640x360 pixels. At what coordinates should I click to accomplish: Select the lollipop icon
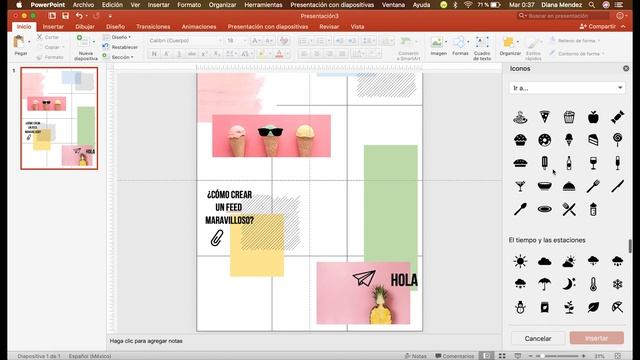tap(618, 140)
